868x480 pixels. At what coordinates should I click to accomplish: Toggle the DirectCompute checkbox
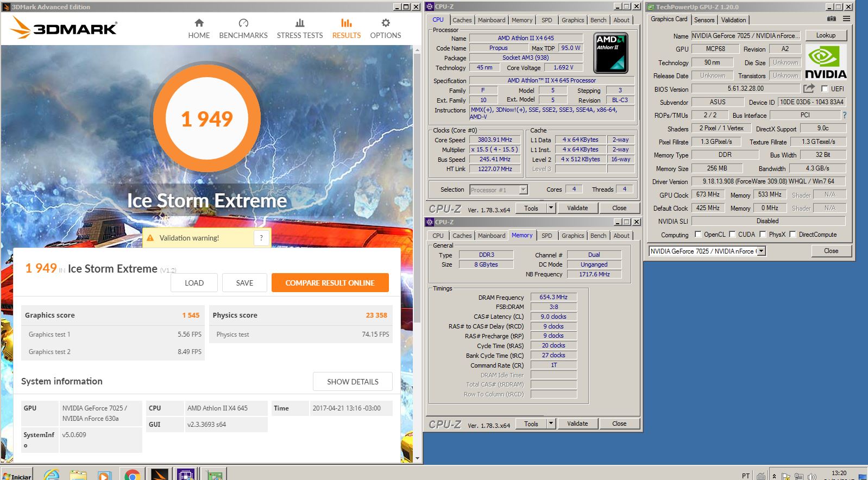click(x=793, y=235)
